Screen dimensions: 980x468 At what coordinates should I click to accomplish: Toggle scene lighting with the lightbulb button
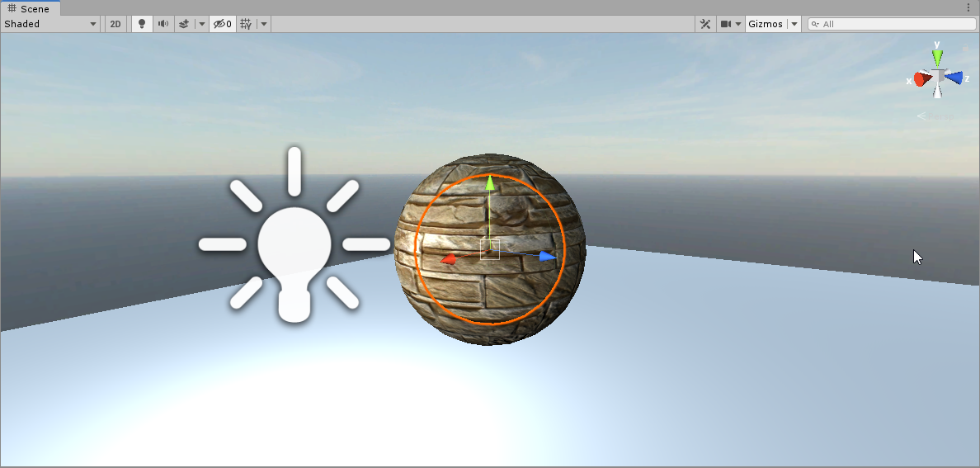click(x=142, y=24)
